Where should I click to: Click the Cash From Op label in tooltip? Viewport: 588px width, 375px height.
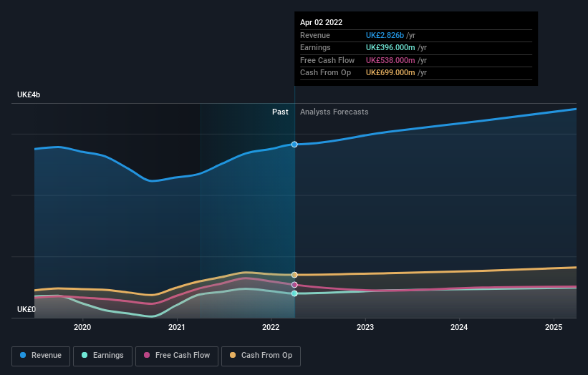click(x=325, y=73)
